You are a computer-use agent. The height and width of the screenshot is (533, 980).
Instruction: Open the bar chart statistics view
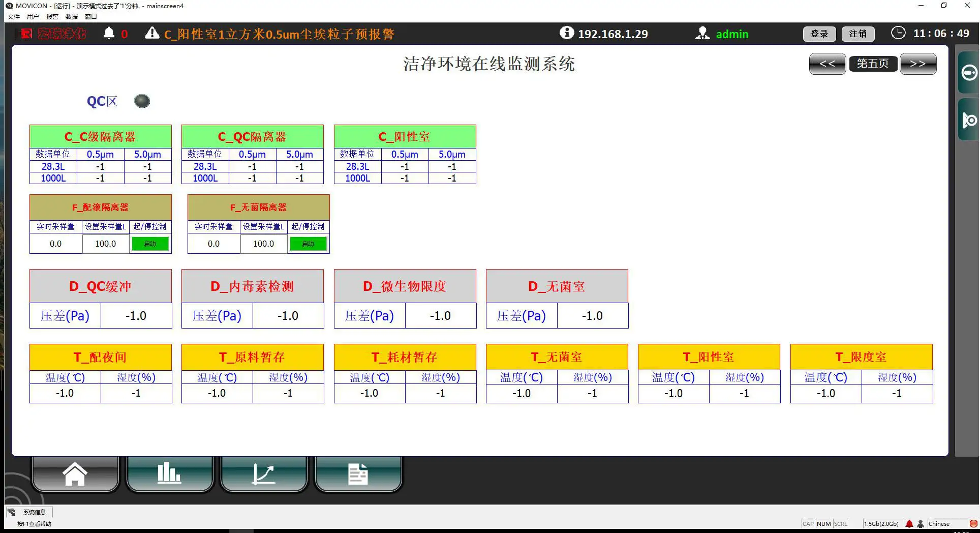pos(169,474)
